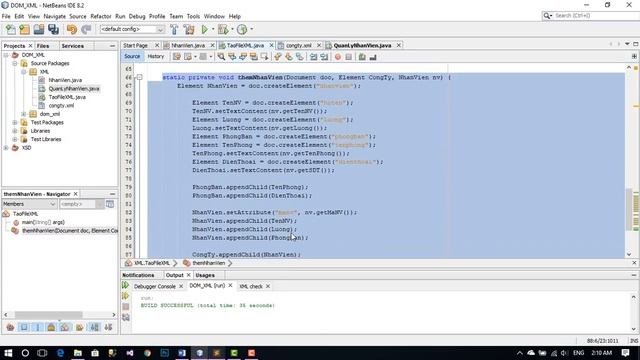Expand the XSD project node
This screenshot has width=640, height=360.
tap(6, 148)
